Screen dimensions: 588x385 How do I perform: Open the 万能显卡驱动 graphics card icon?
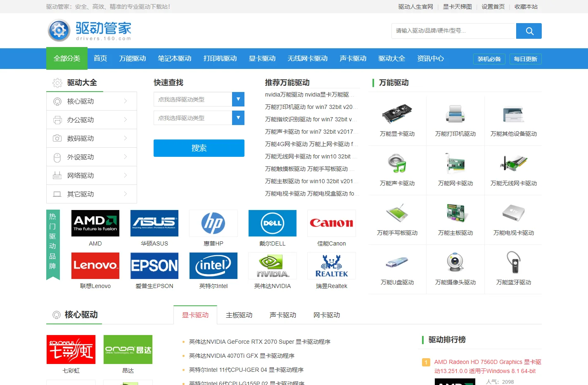[x=397, y=114]
